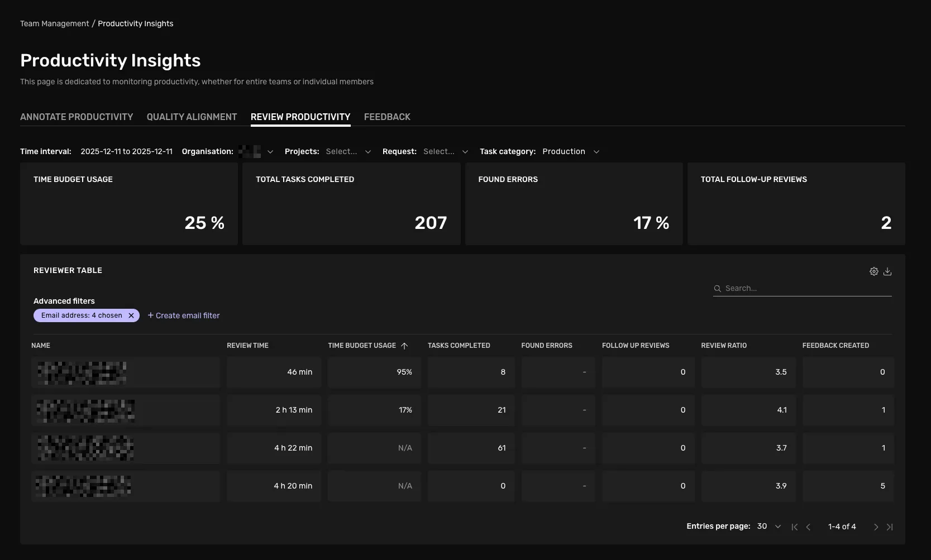
Task: Click Productivity Insights breadcrumb
Action: [x=136, y=23]
